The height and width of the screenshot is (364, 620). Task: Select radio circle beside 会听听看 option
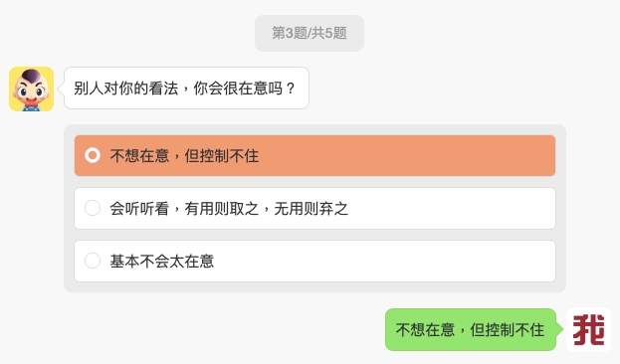[x=93, y=208]
